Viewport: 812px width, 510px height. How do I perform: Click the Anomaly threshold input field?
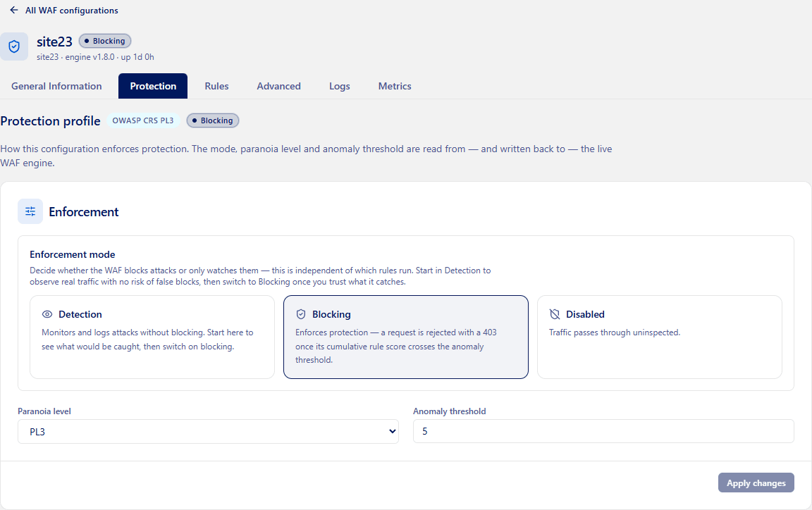pos(603,431)
